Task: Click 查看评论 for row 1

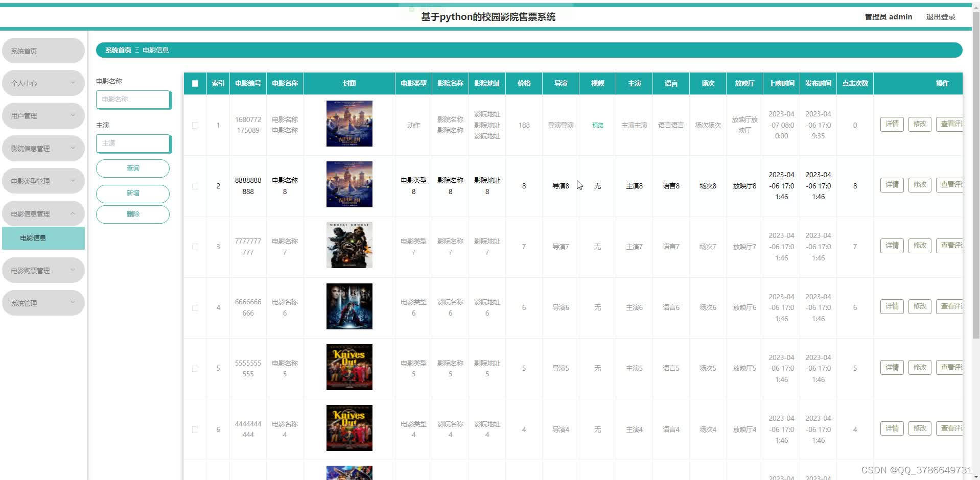Action: click(x=949, y=124)
